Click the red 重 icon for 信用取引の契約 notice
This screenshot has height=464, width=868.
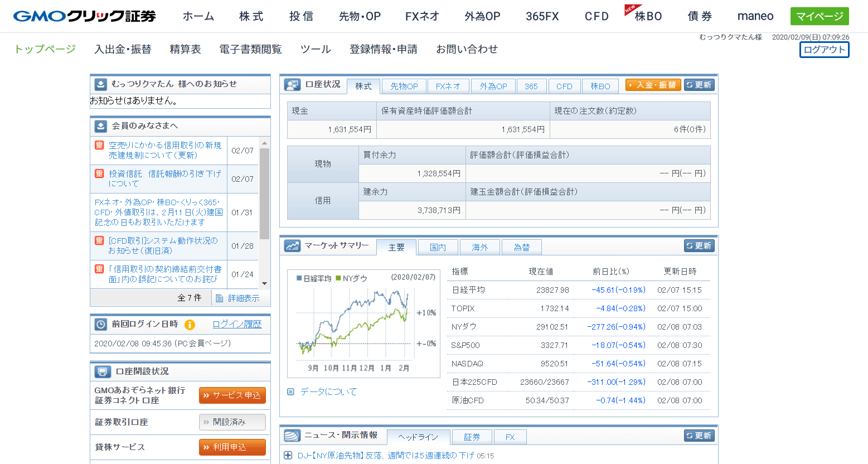99,269
